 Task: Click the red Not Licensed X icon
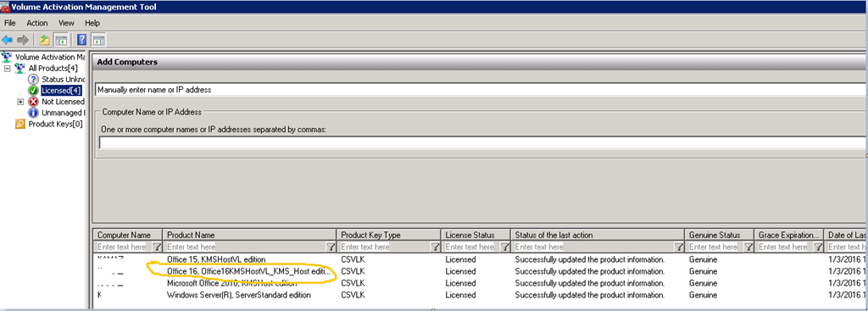click(x=33, y=102)
